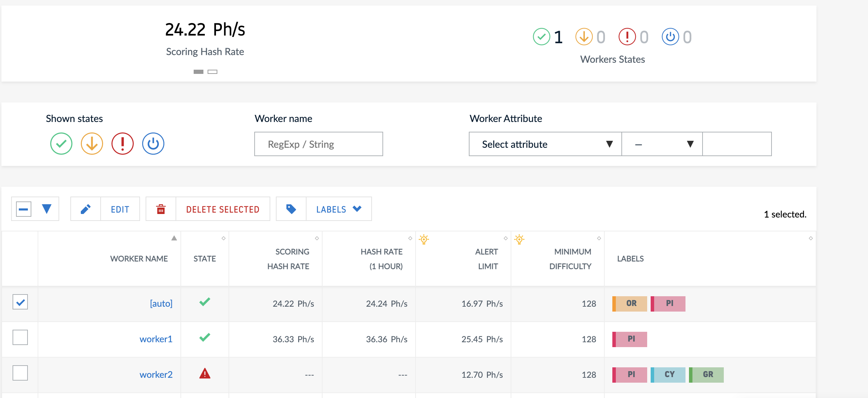Click the lightbulb hint icon near Alert Limit

coord(424,239)
